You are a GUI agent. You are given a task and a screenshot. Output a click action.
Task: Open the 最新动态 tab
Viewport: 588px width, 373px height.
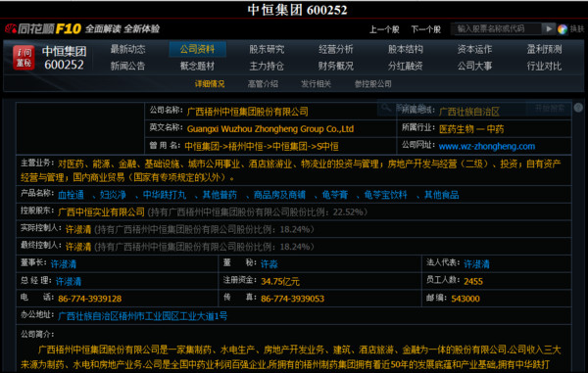[127, 49]
